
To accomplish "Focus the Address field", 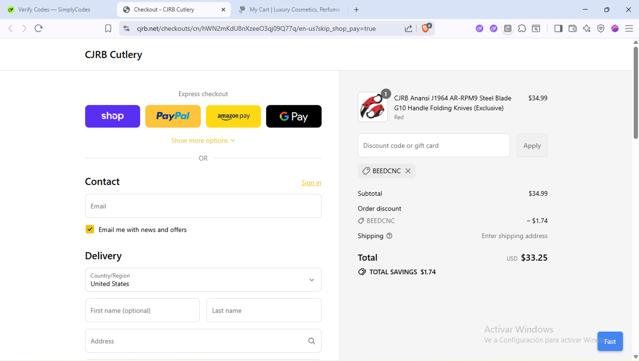I will coord(203,341).
